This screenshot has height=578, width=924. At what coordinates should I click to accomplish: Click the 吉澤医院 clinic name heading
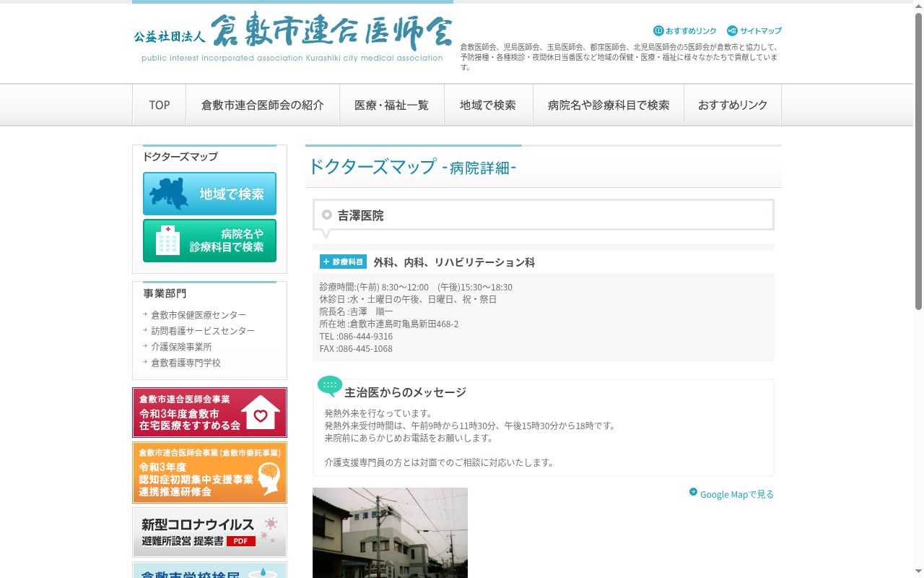(361, 215)
